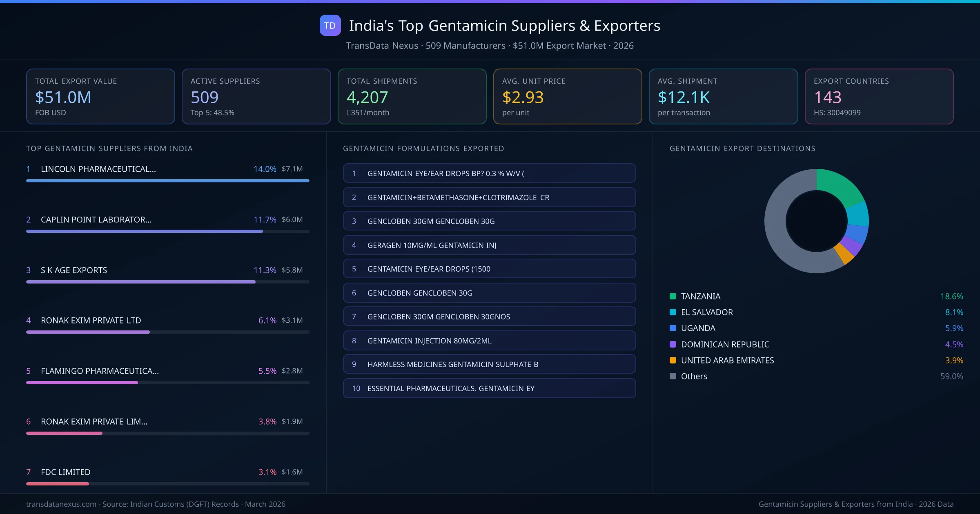The height and width of the screenshot is (514, 980).
Task: Switch to Gentamicin Formulations Exported section
Action: 424,148
